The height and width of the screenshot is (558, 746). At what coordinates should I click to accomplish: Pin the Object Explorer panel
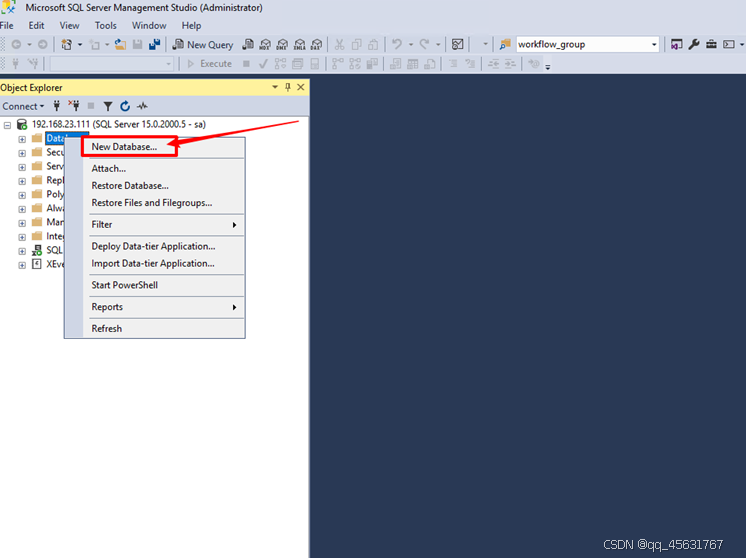coord(288,87)
